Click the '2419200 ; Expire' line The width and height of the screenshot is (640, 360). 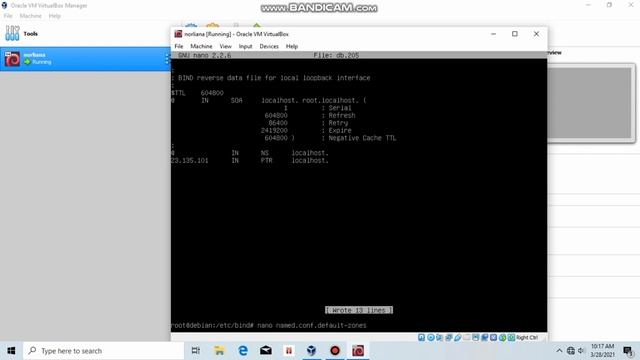point(306,130)
